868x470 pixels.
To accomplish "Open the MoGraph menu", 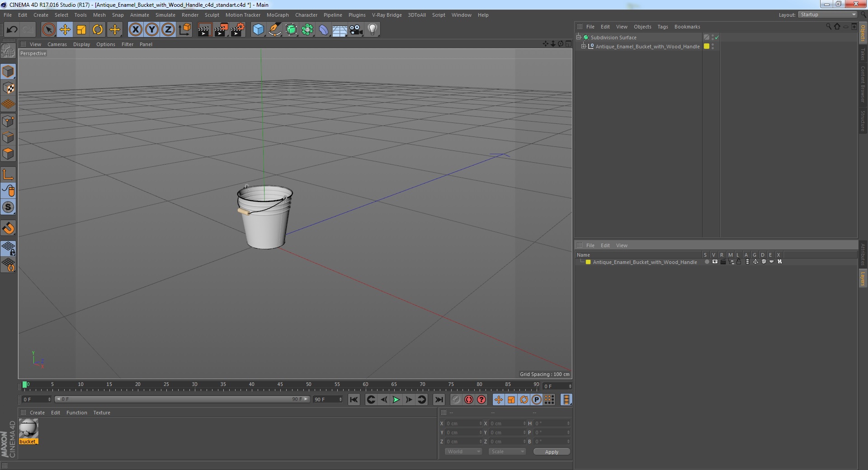I will click(278, 15).
